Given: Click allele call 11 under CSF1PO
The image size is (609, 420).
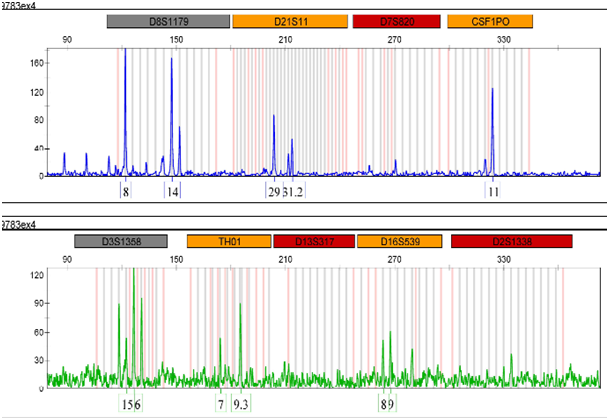Looking at the screenshot, I should pos(494,191).
